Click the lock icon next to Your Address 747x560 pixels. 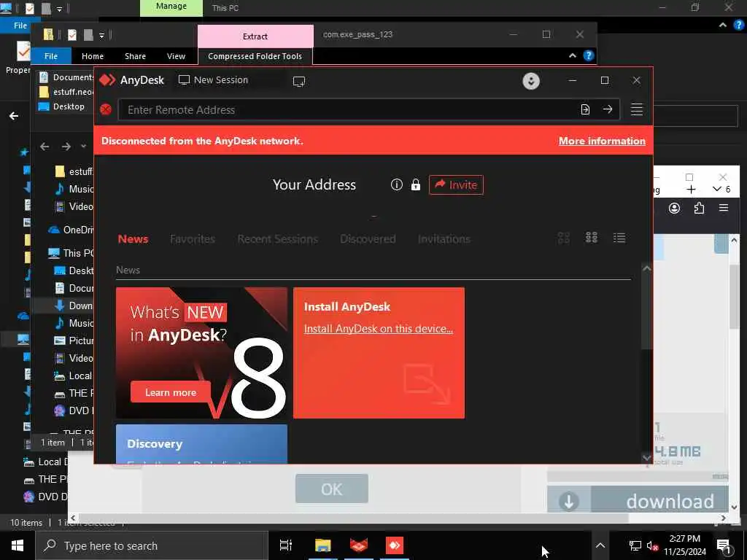click(x=415, y=184)
